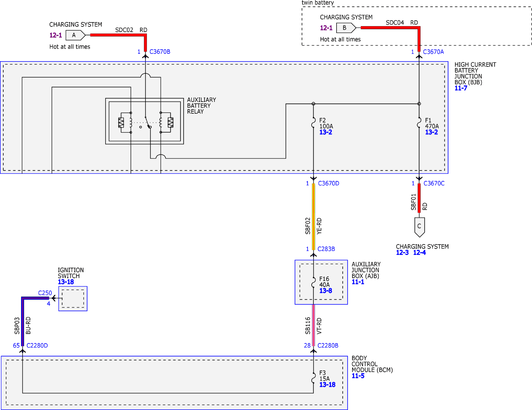532x410 pixels.
Task: Click the Auxiliary Battery Relay symbol
Action: point(145,121)
